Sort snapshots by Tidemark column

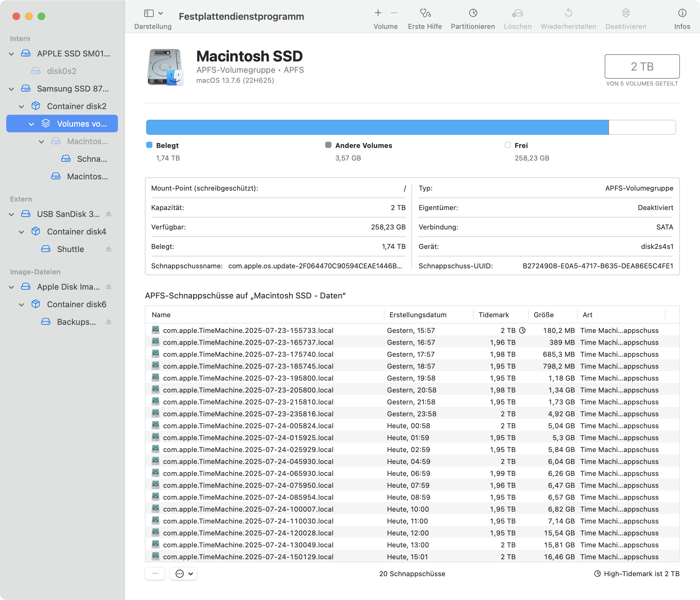[501, 315]
